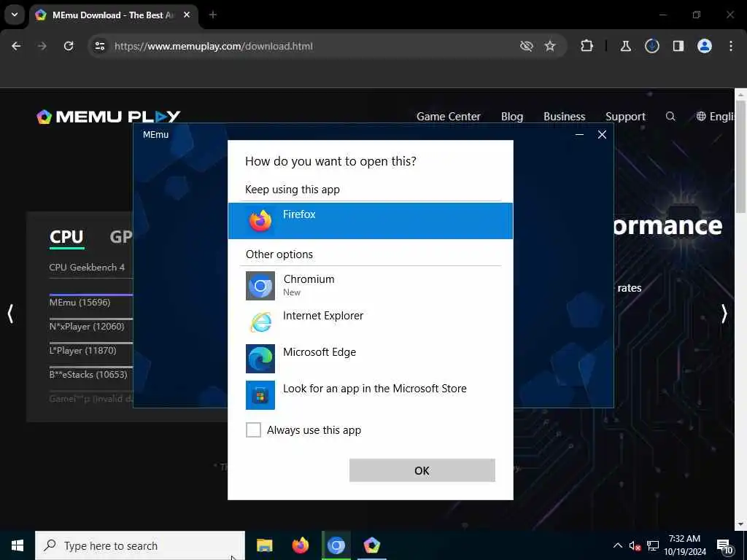This screenshot has height=560, width=747.
Task: Open the browser profile avatar
Action: (x=705, y=46)
